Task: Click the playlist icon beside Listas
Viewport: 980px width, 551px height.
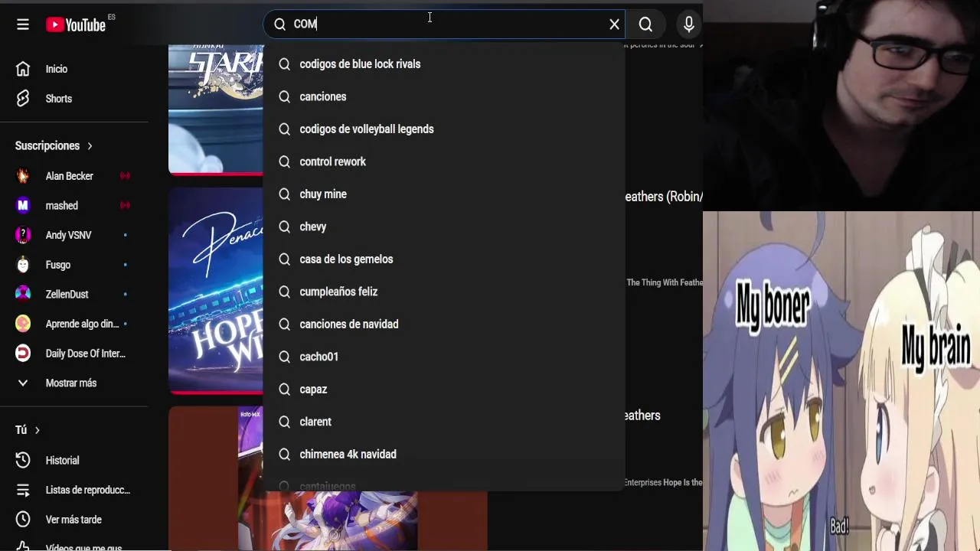Action: (x=23, y=490)
